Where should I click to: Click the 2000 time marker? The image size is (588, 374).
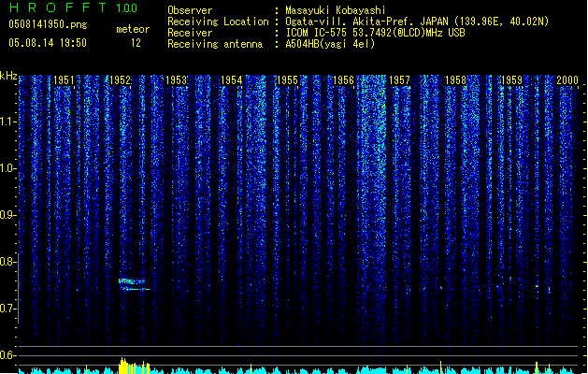(x=567, y=80)
